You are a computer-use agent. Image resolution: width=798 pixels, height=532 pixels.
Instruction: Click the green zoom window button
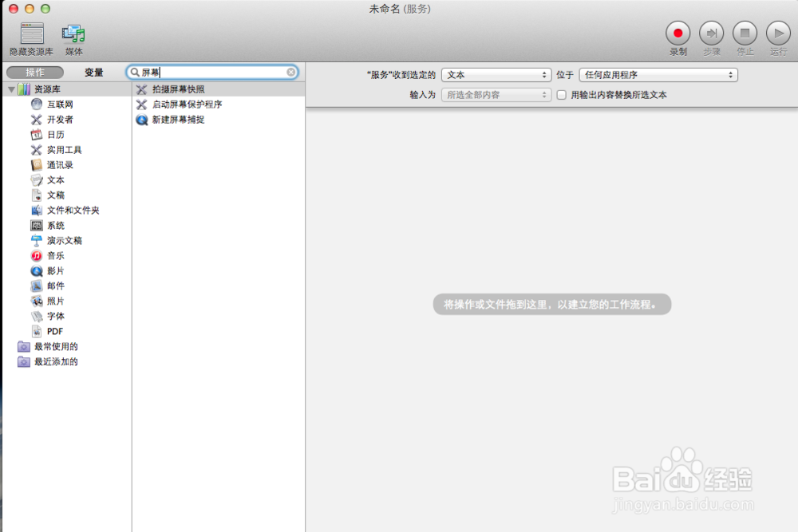tap(45, 9)
